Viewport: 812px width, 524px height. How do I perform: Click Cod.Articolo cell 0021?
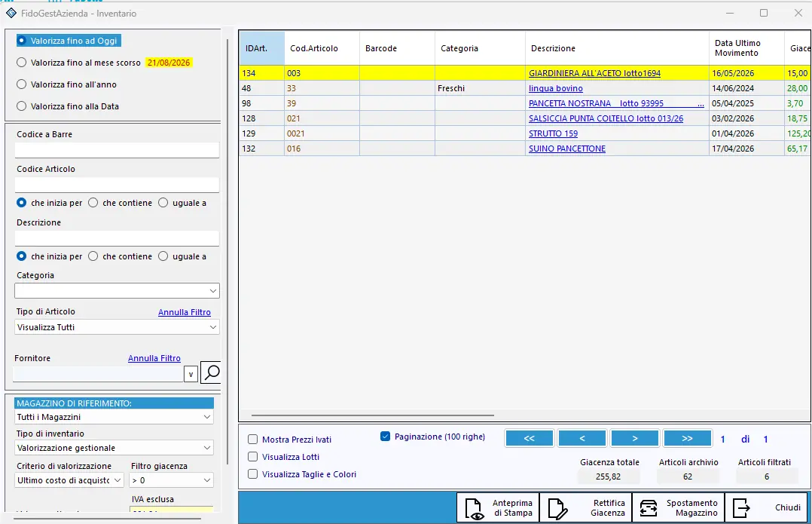tap(322, 133)
